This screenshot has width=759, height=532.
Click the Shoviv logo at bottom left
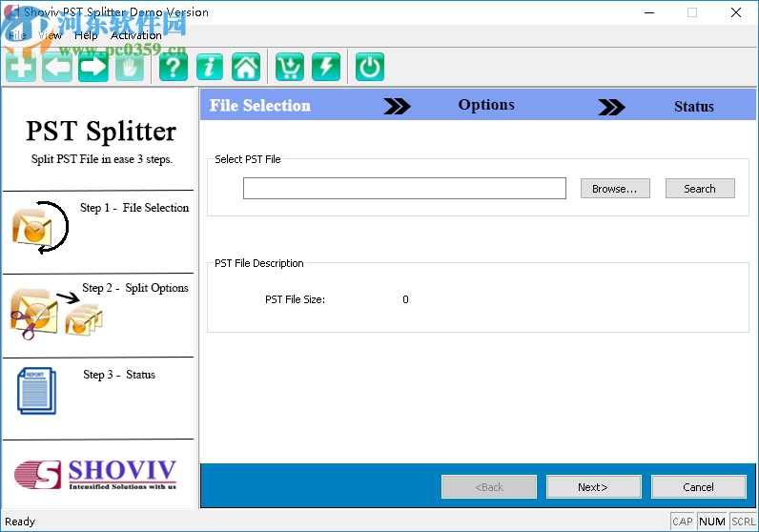tap(96, 475)
